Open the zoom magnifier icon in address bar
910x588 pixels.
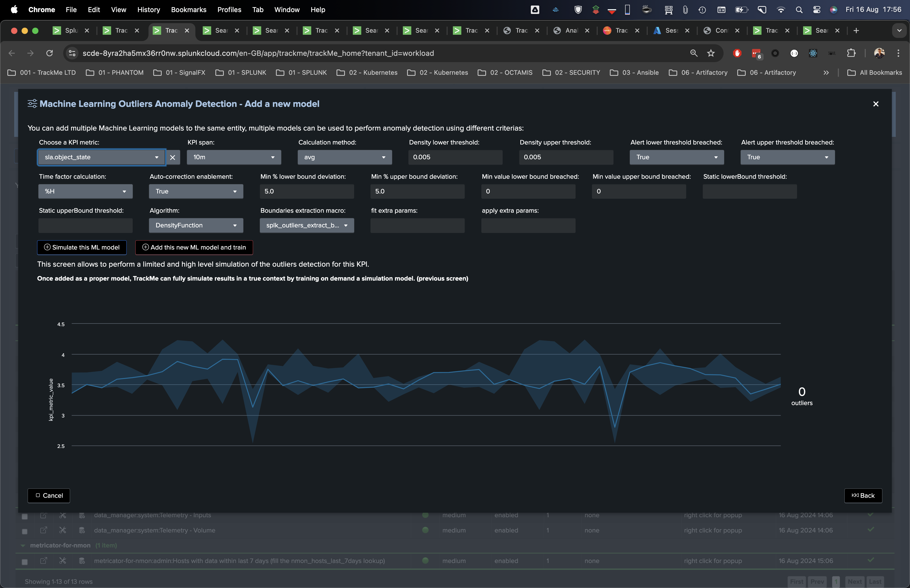click(x=694, y=53)
